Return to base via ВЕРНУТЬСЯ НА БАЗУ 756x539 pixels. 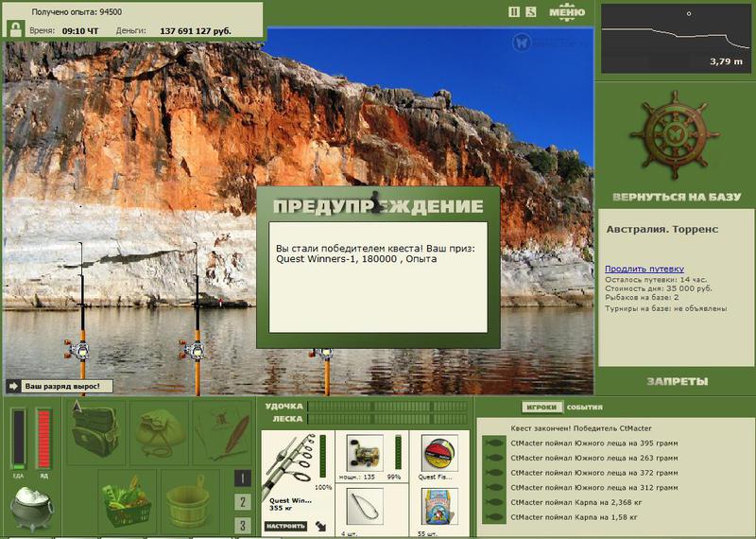[x=677, y=197]
